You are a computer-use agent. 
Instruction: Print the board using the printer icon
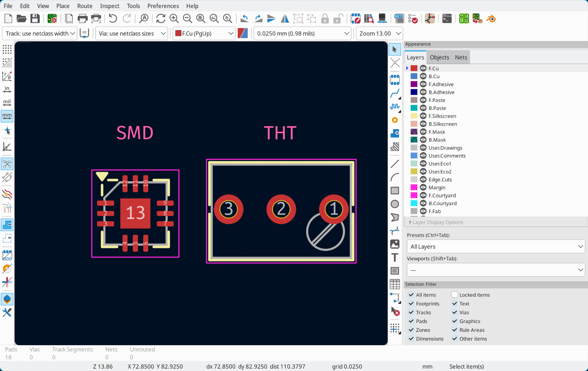(82, 19)
